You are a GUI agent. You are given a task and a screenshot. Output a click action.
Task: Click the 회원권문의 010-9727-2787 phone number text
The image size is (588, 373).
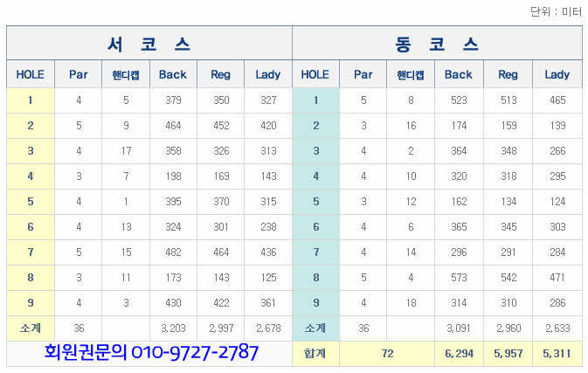151,352
